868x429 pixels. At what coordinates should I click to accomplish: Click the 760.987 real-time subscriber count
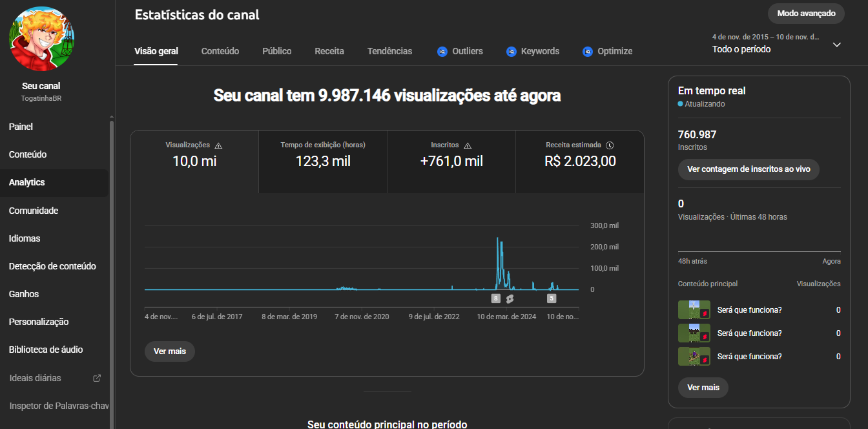point(697,134)
